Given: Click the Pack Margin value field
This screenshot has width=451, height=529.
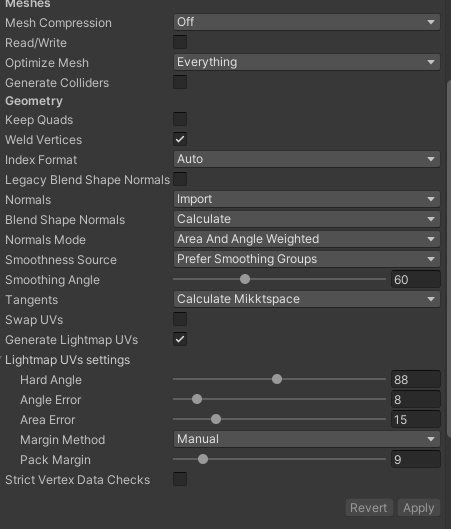Looking at the screenshot, I should click(416, 459).
